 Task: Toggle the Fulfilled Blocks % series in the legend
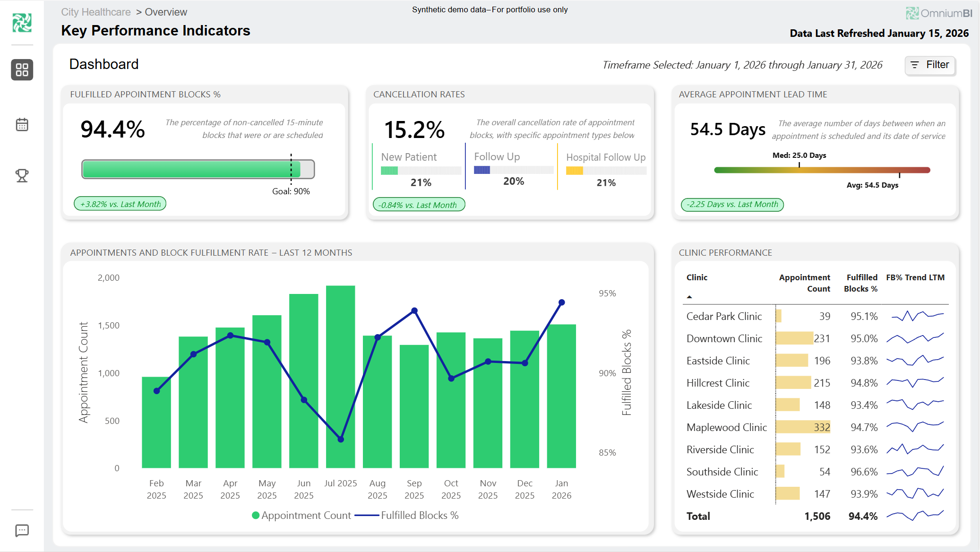coord(420,515)
